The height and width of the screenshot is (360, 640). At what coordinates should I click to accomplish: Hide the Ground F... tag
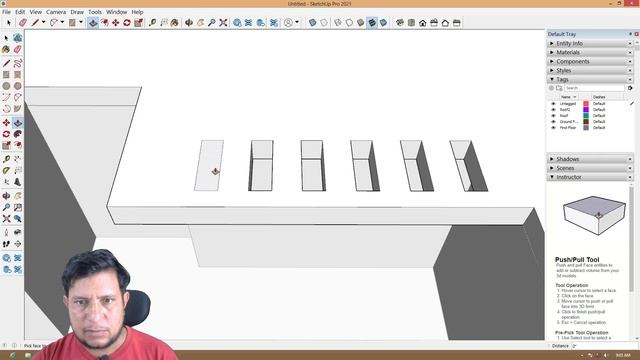point(553,122)
